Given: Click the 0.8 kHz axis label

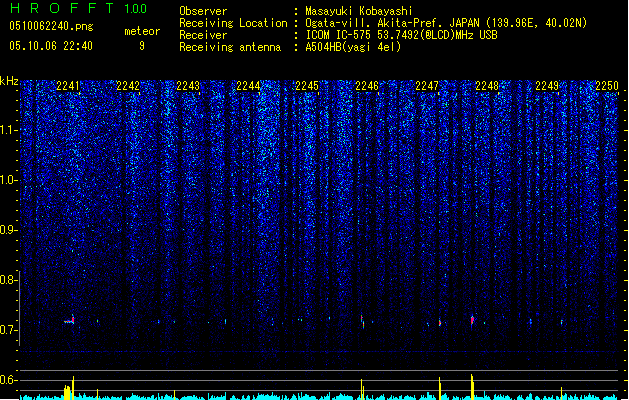Looking at the screenshot, I should (x=9, y=280).
